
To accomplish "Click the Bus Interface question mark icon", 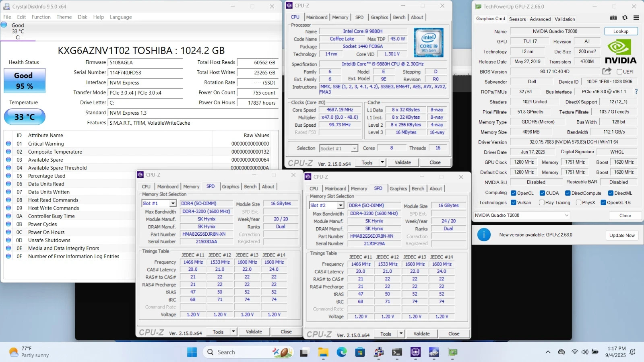I will tap(636, 92).
